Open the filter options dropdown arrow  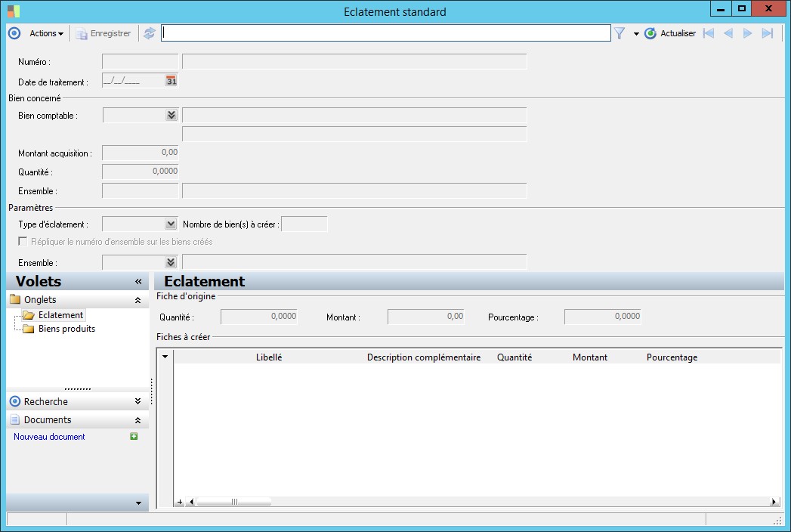click(636, 34)
